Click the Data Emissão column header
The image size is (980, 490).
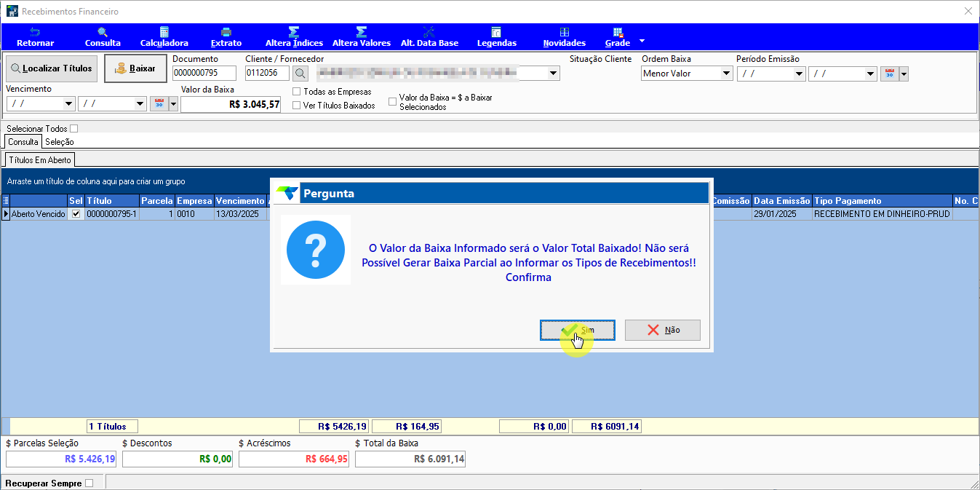pos(781,201)
